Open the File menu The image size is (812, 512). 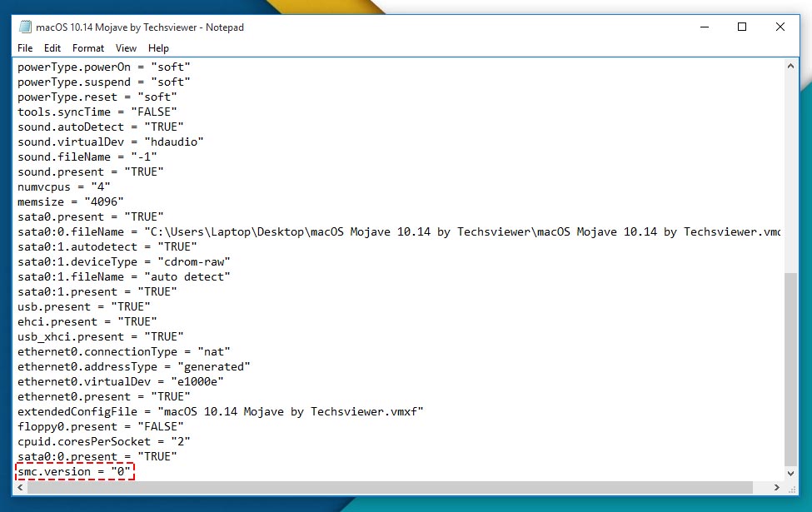point(25,48)
